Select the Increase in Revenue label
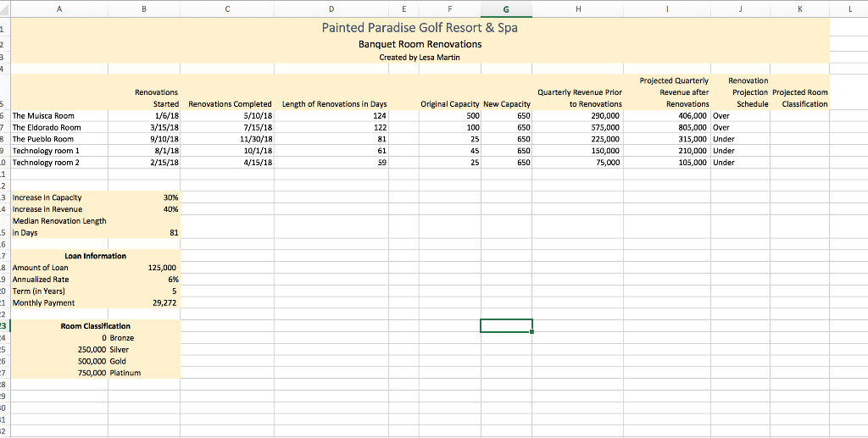This screenshot has width=868, height=438. pyautogui.click(x=59, y=209)
